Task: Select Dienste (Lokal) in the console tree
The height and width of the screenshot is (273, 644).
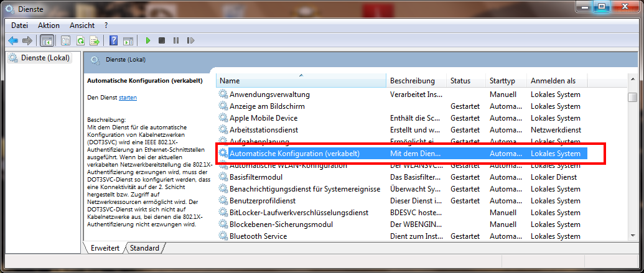Action: (40, 58)
